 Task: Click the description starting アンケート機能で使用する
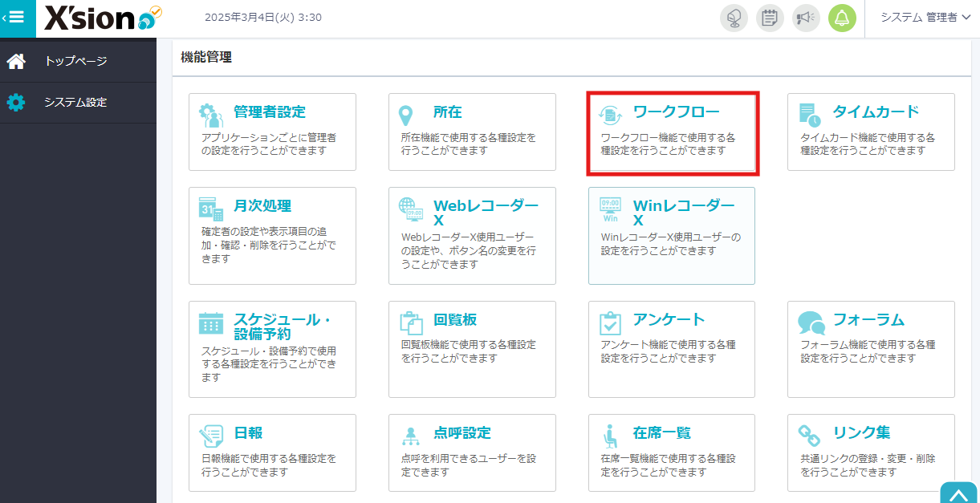[669, 351]
